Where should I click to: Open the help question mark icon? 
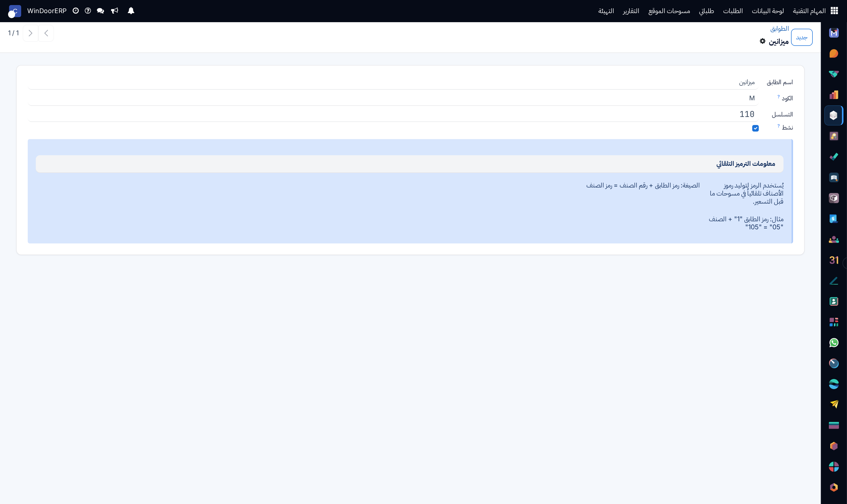click(x=88, y=11)
